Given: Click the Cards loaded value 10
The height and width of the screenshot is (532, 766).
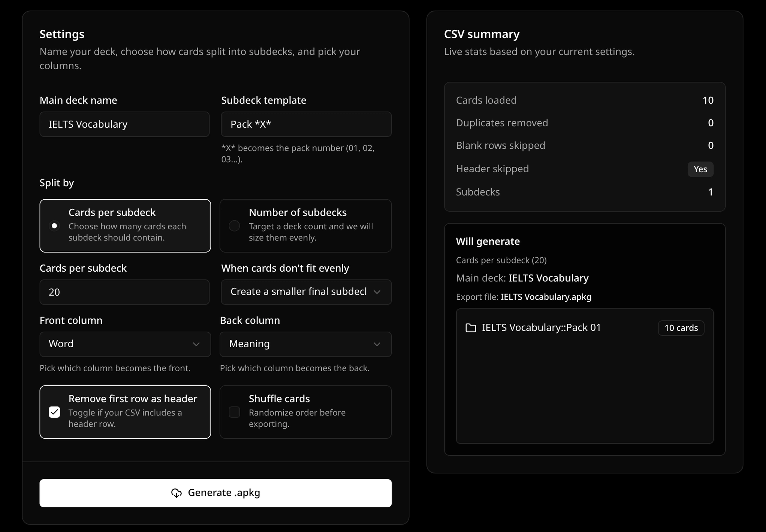Looking at the screenshot, I should (x=708, y=100).
